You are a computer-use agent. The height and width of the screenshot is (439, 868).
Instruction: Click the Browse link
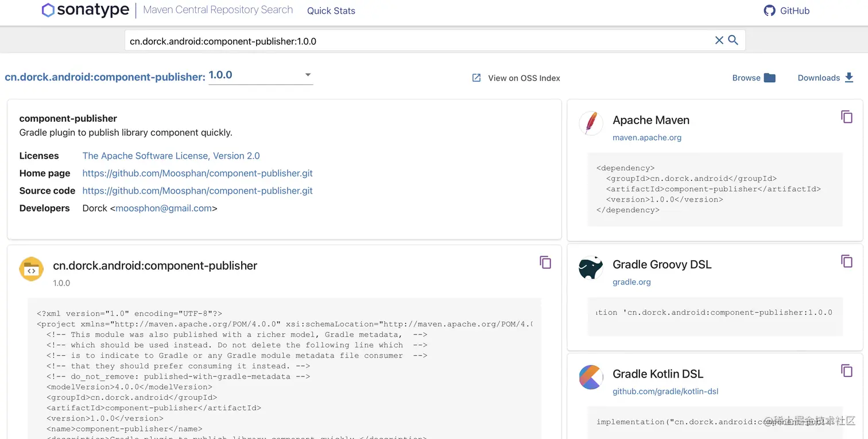(746, 78)
